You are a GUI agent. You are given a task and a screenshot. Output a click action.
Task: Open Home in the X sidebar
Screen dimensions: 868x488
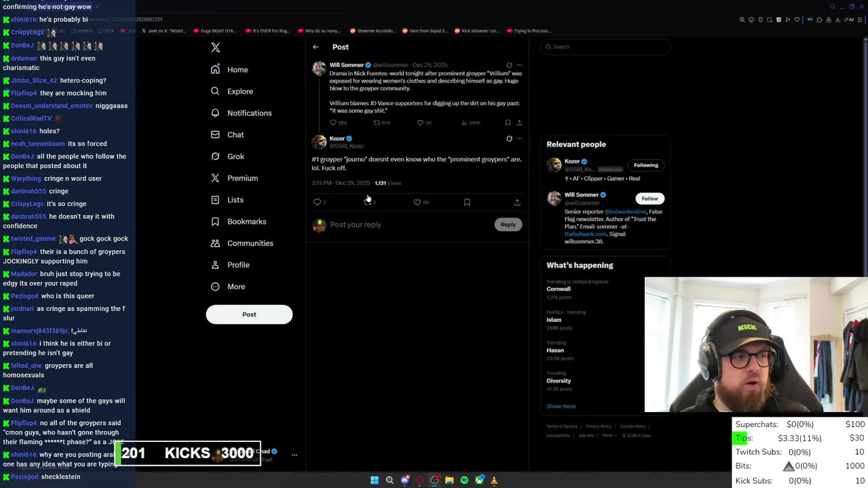[229, 70]
